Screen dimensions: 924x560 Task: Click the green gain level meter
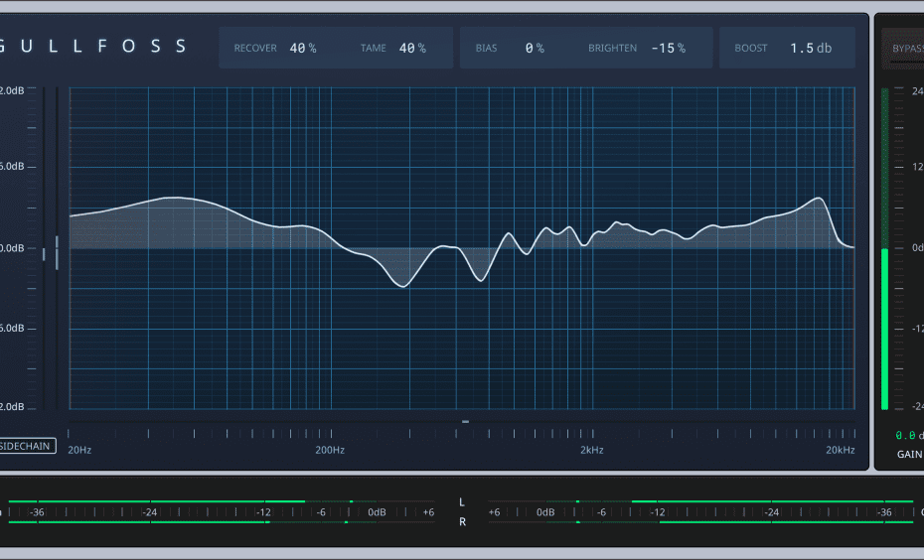coord(884,328)
